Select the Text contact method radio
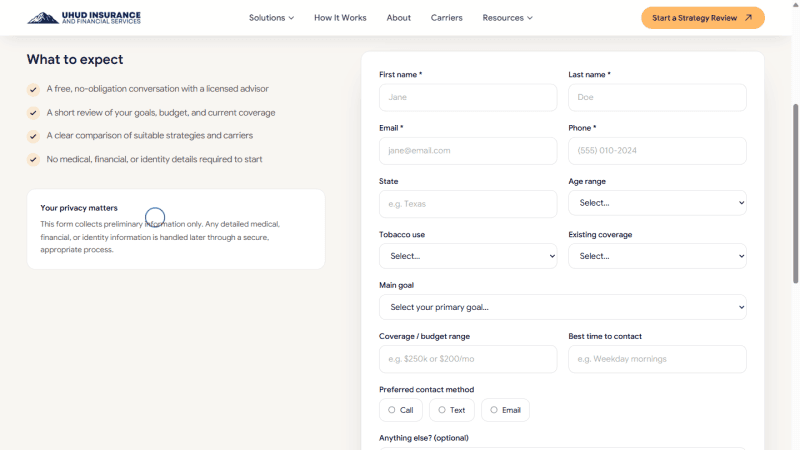 (442, 410)
